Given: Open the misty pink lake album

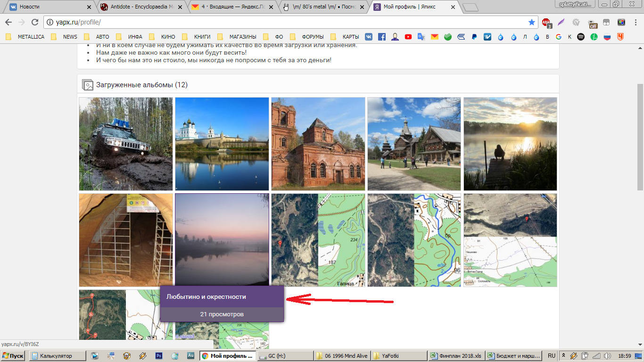Looking at the screenshot, I should [222, 239].
